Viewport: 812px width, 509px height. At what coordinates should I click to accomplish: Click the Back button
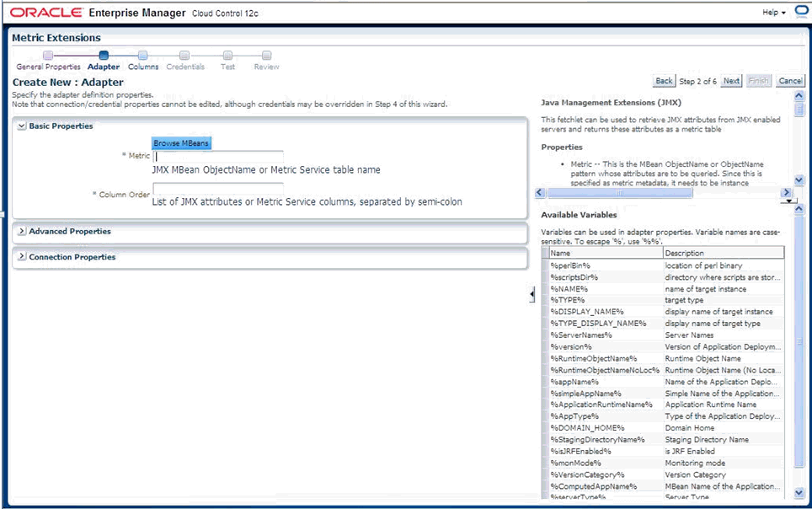(664, 81)
